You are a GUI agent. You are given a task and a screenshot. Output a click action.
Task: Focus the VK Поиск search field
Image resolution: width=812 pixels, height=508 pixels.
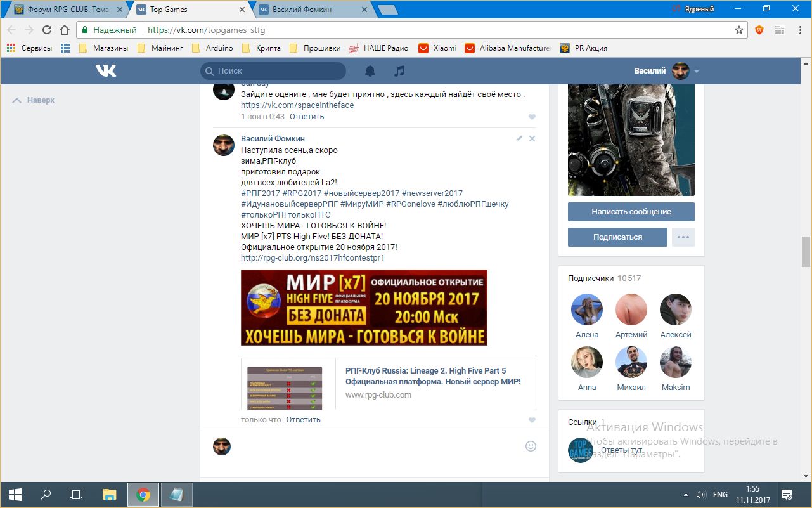tap(273, 71)
